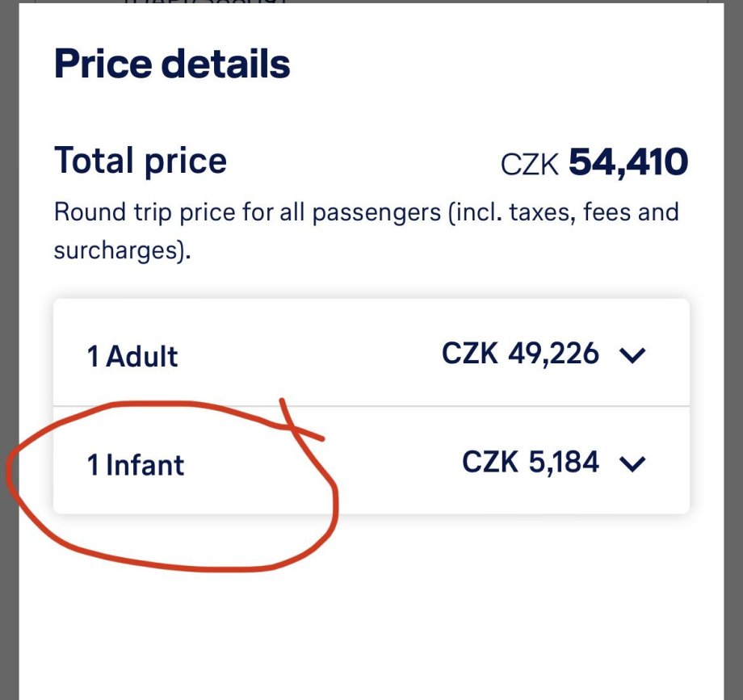Expand the 1 Adult price chevron
Image resolution: width=743 pixels, height=700 pixels.
[632, 355]
